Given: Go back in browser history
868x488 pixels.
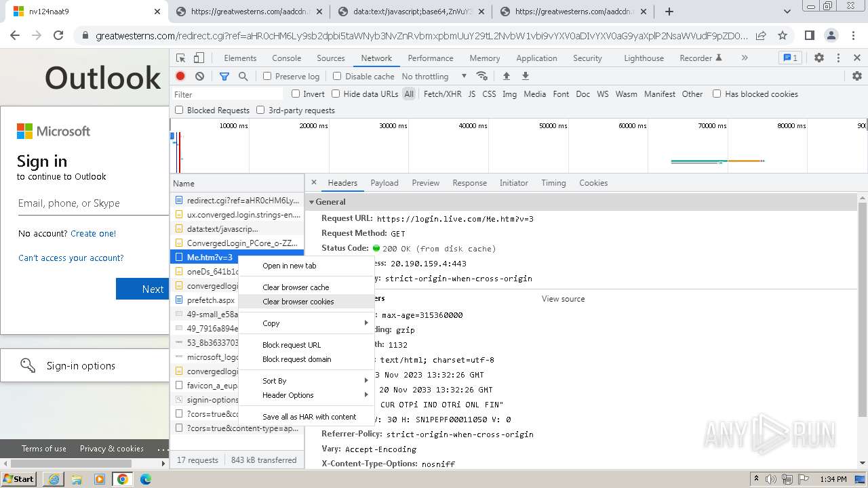Looking at the screenshot, I should 15,35.
